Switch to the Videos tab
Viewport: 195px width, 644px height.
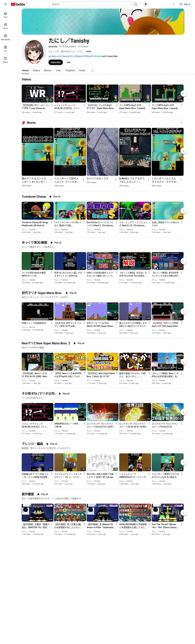pos(36,71)
